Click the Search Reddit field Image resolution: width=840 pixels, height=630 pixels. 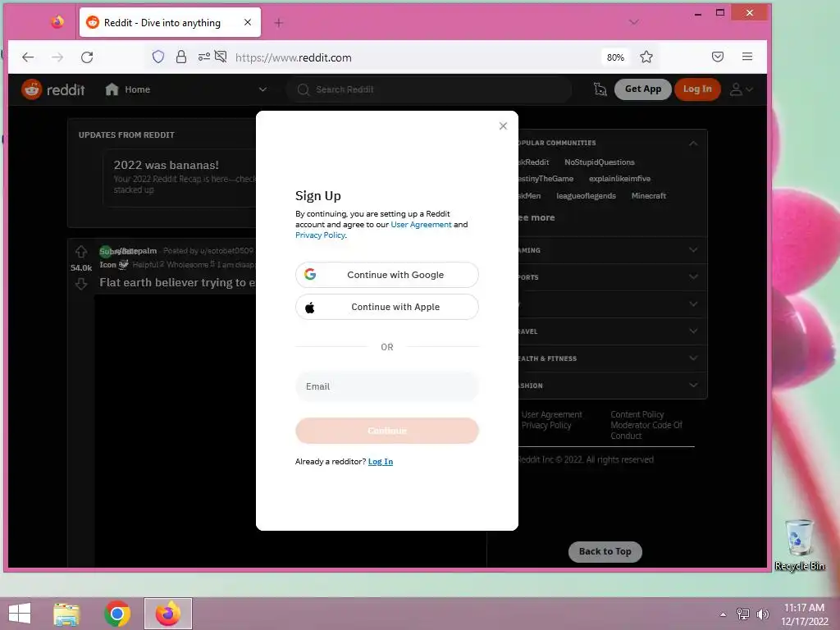point(428,89)
